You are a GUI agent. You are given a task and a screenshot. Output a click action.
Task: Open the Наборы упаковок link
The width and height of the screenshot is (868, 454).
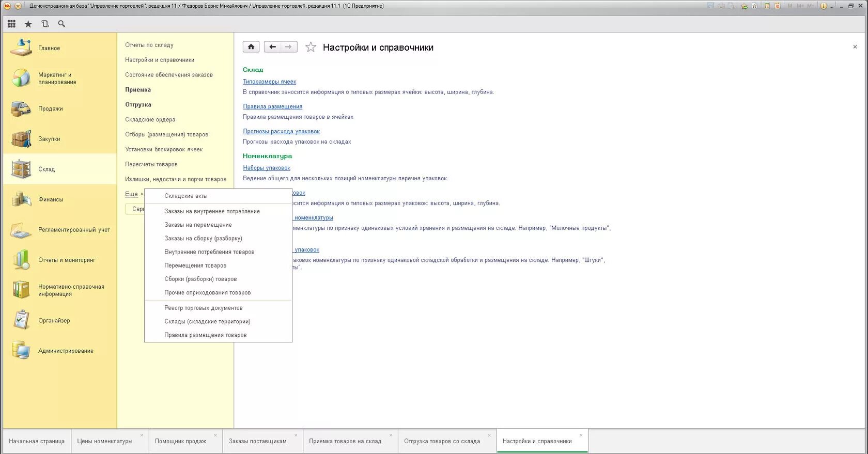267,168
